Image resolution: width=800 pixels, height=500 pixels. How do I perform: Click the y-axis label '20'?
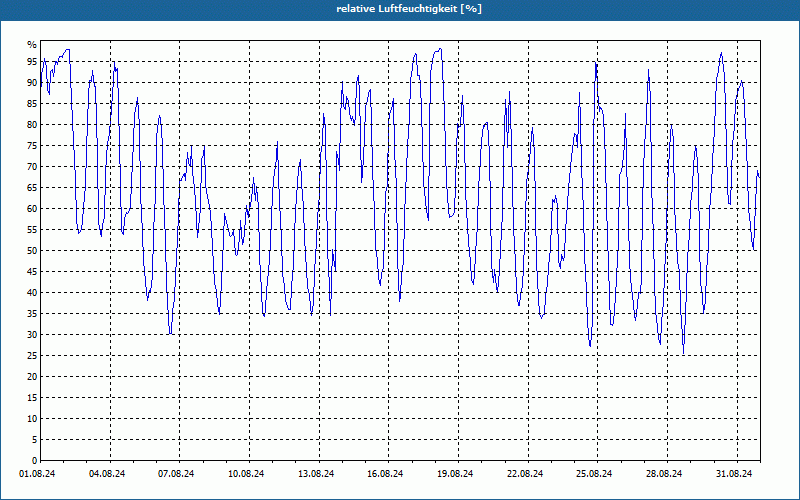click(32, 377)
